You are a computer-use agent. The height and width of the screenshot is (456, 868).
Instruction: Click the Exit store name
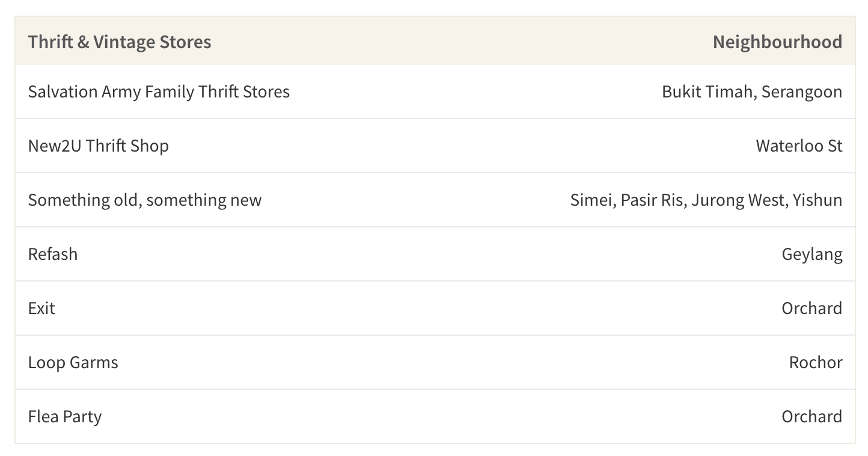coord(41,308)
